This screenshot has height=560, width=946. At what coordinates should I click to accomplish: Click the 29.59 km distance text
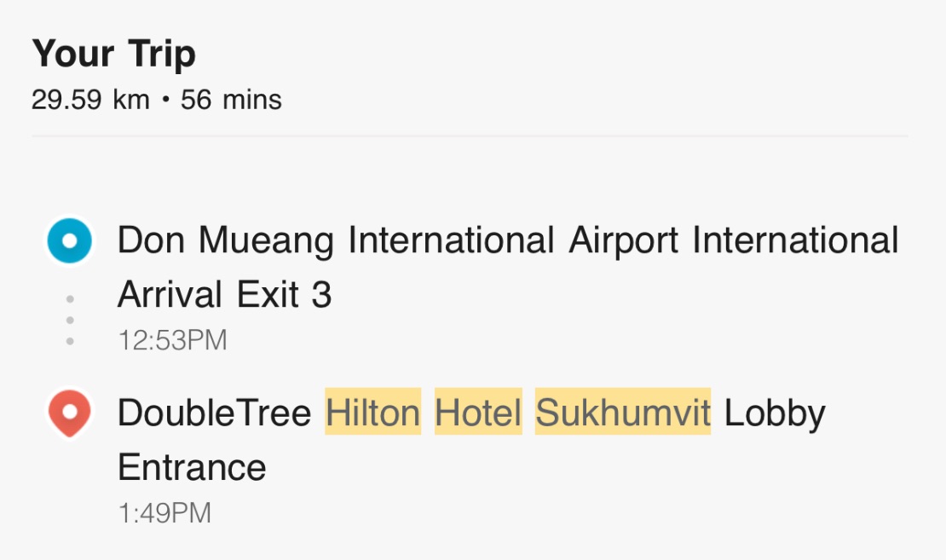pos(90,100)
